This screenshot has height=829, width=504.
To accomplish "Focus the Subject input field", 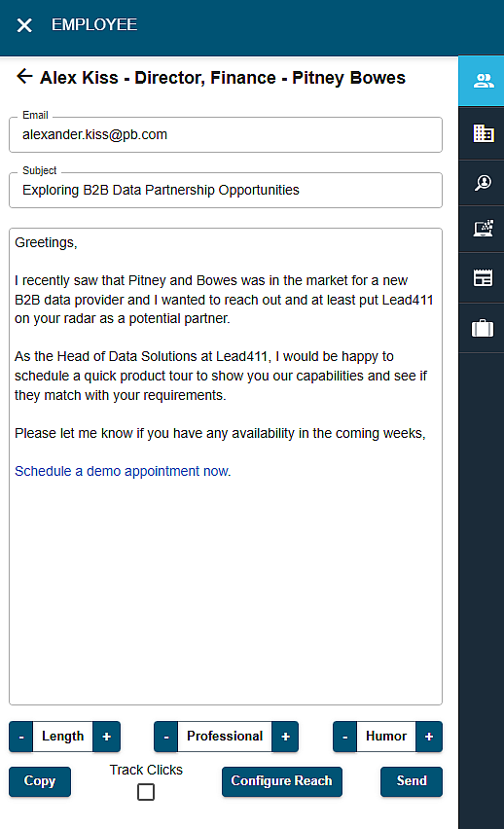I will 226,190.
